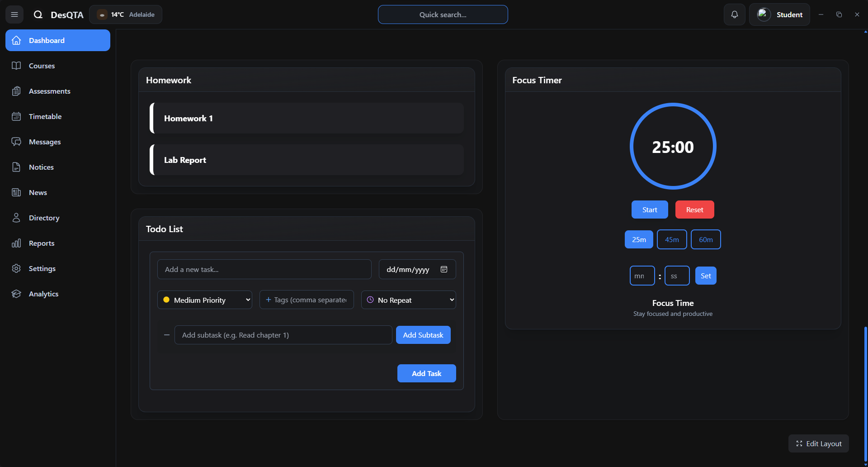Go to Courses in sidebar
The width and height of the screenshot is (868, 467).
[42, 66]
